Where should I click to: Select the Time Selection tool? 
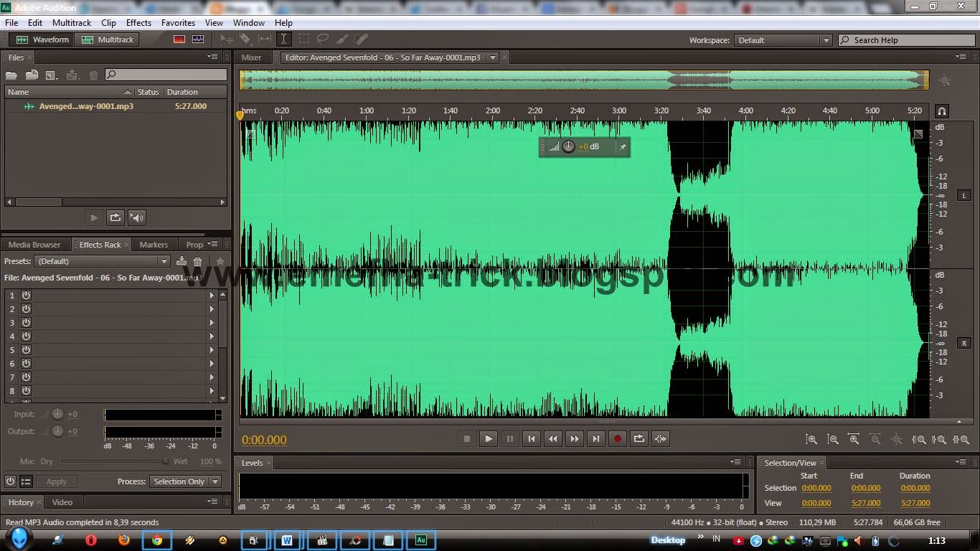pyautogui.click(x=283, y=39)
